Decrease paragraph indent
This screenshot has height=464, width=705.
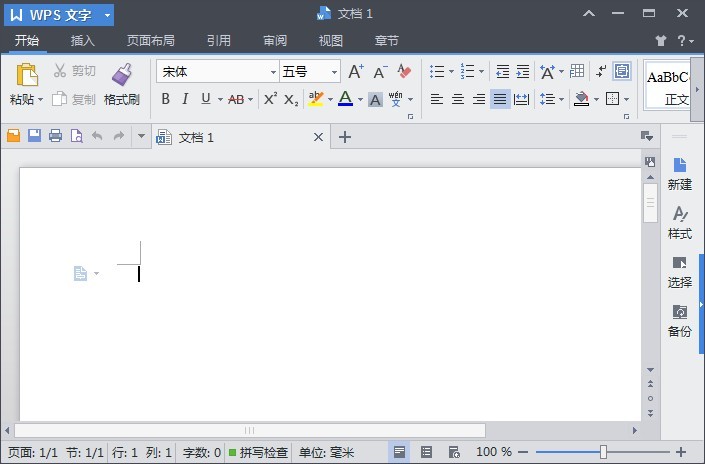tap(502, 71)
